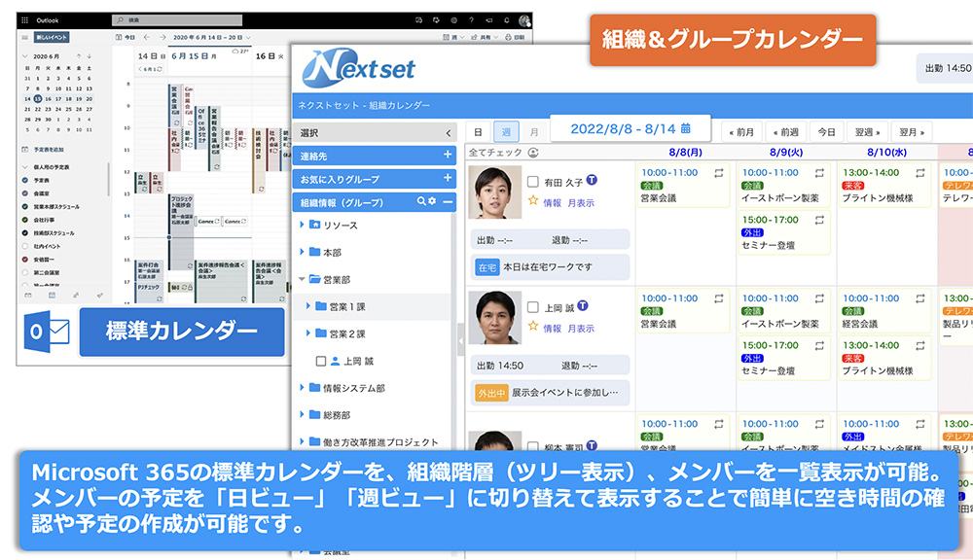Click Teams badge next to 有田 久子
This screenshot has height=560, width=973.
tap(592, 180)
